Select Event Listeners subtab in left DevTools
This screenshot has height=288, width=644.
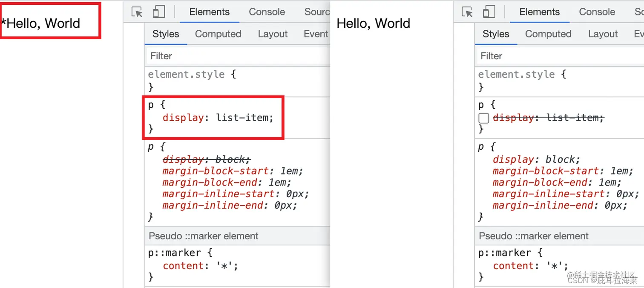tap(316, 34)
